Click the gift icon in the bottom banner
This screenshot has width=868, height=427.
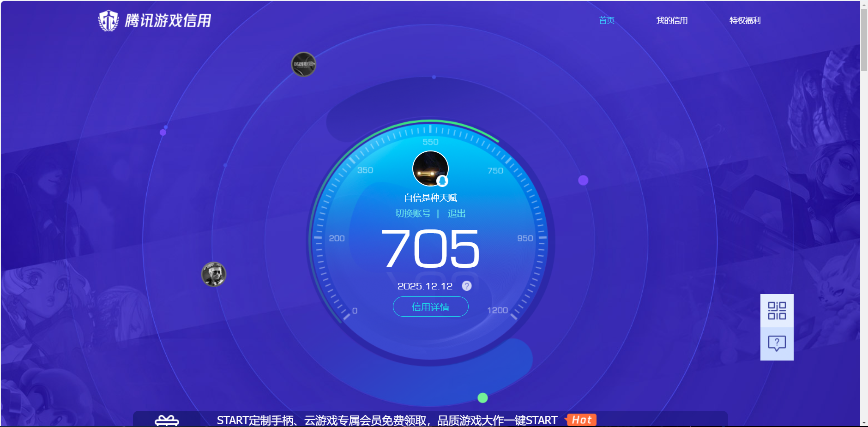point(166,419)
